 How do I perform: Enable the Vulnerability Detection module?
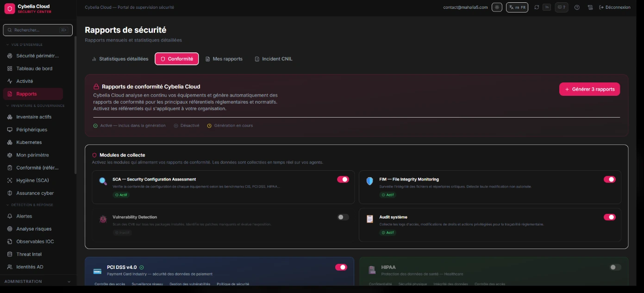point(343,217)
